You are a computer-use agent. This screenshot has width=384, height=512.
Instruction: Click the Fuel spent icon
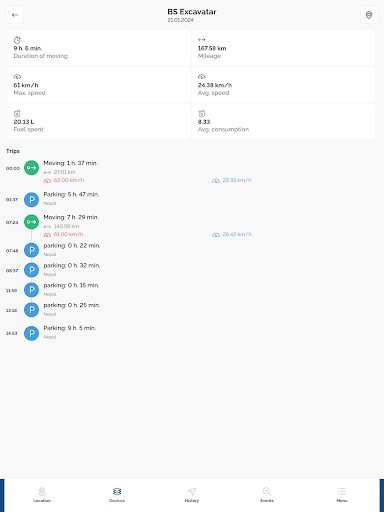click(x=17, y=113)
